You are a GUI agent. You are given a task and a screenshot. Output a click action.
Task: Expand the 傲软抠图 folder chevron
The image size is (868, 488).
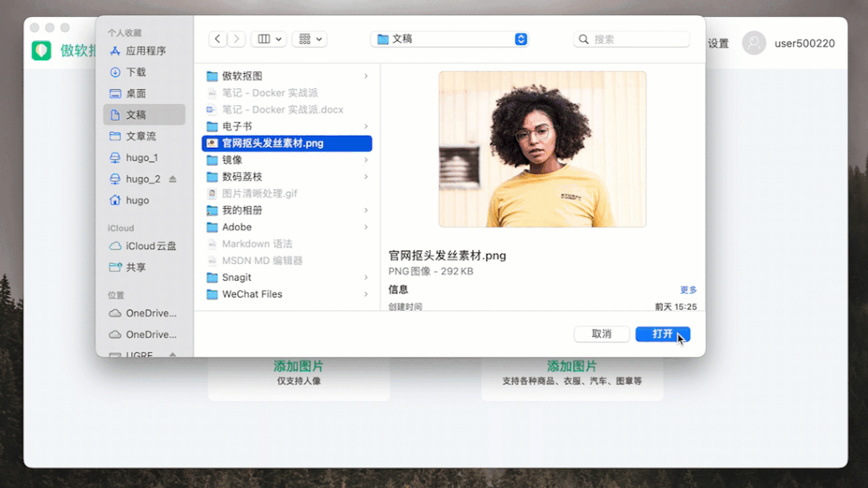[366, 76]
